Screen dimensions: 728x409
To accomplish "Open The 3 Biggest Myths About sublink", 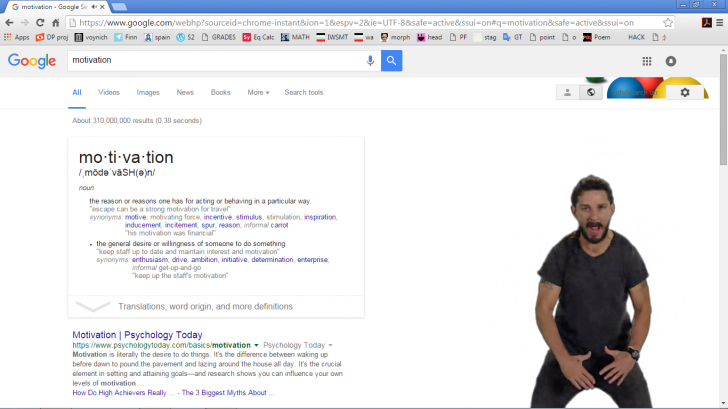I will (x=228, y=393).
